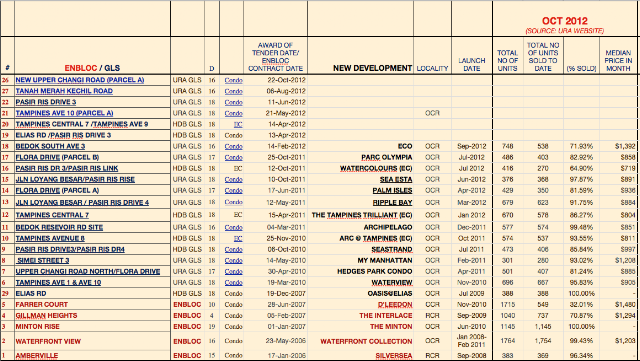This screenshot has width=640, height=361.
Task: Click Condo link in New Upper Changi Road row
Action: pyautogui.click(x=233, y=80)
